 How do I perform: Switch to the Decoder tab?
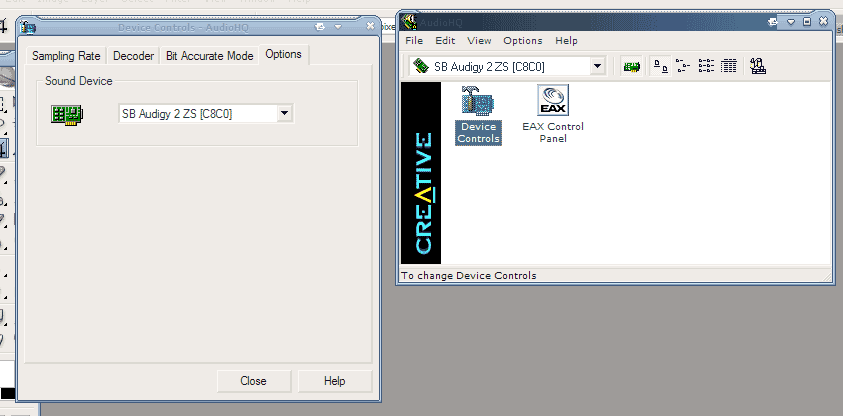(x=133, y=56)
